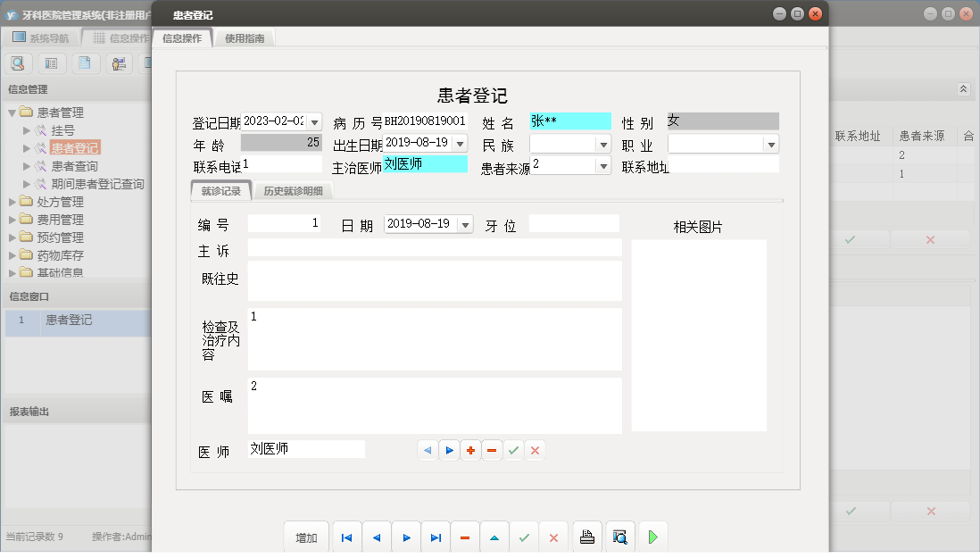Screen dimensions: 980x558
Task: Click the green run arrow at bottom right
Action: [x=652, y=536]
